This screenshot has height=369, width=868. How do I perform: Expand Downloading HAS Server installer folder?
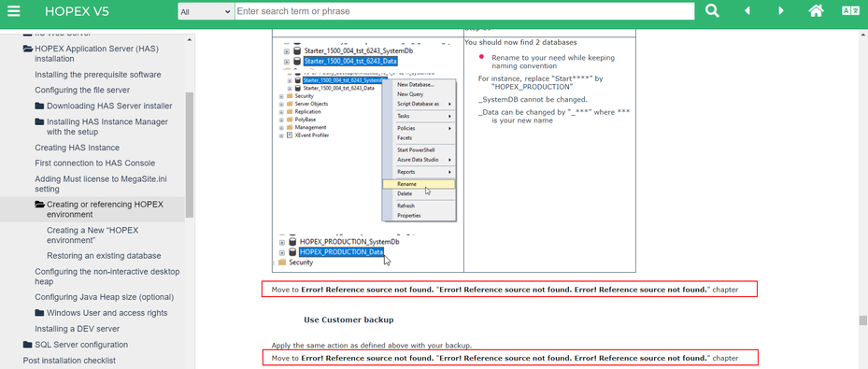39,106
